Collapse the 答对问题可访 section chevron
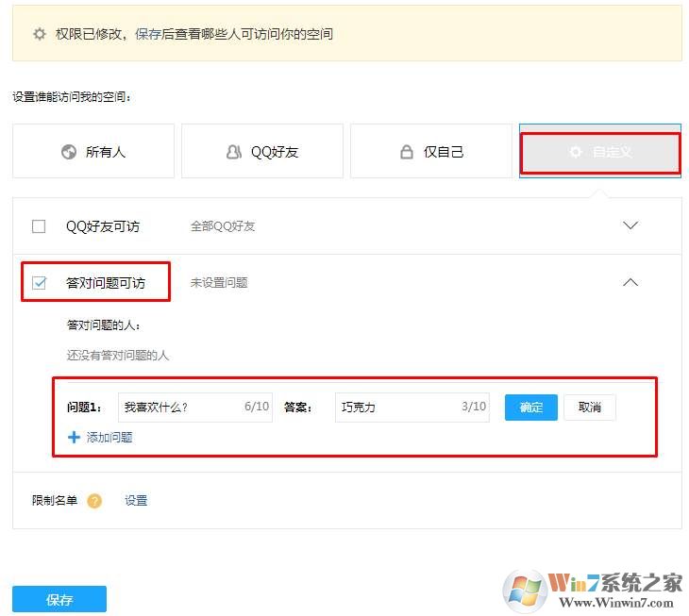Viewport: 689px width, 616px height. coord(630,282)
